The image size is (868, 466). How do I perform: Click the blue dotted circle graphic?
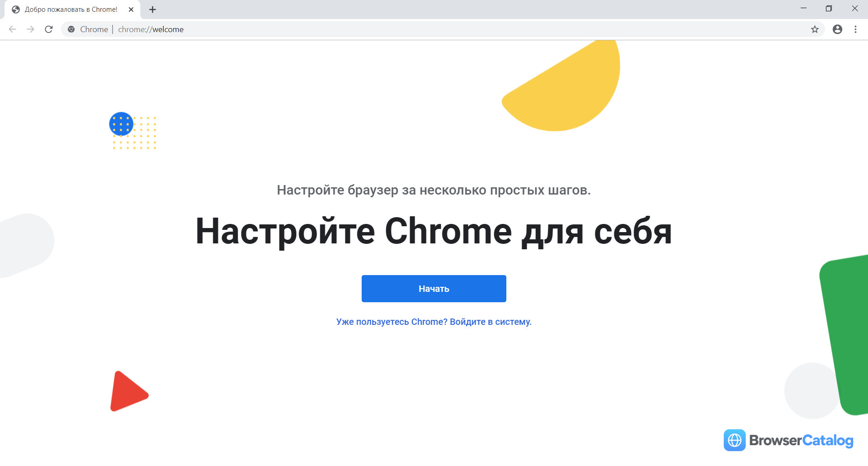click(x=121, y=124)
